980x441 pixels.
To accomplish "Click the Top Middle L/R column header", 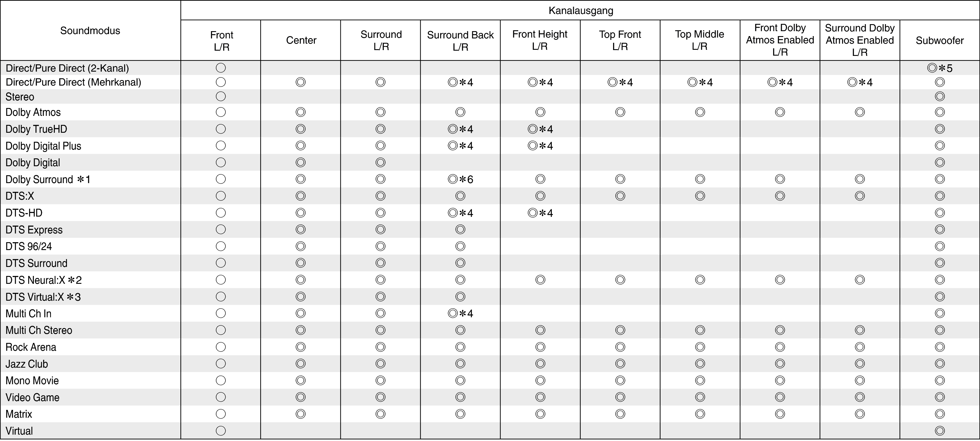I will coord(699,40).
